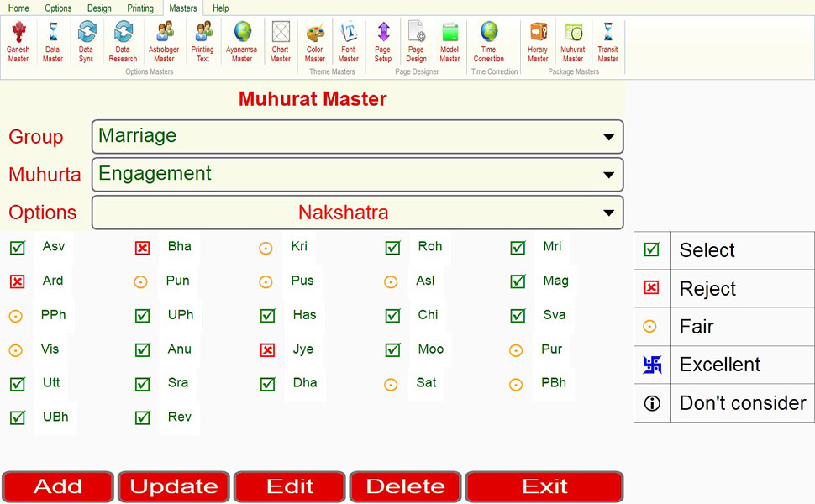Open the Design tab
Viewport: 815px width, 504px height.
point(99,8)
